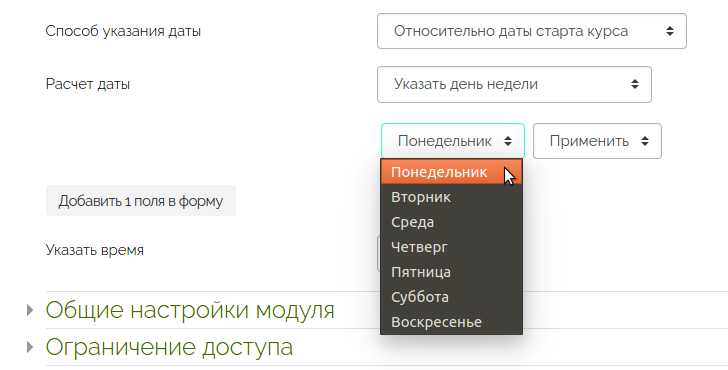Open the 'Применить' dropdown
The width and height of the screenshot is (728, 370).
click(x=597, y=141)
